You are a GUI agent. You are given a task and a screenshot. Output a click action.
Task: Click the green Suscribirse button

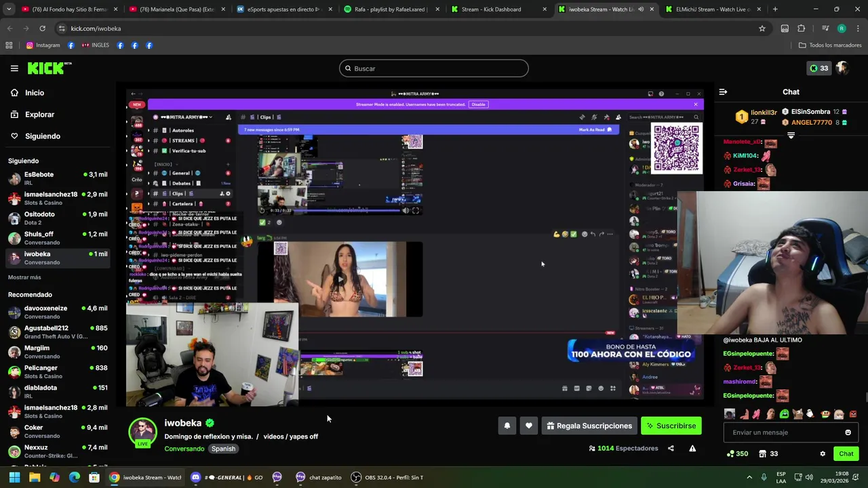point(671,426)
